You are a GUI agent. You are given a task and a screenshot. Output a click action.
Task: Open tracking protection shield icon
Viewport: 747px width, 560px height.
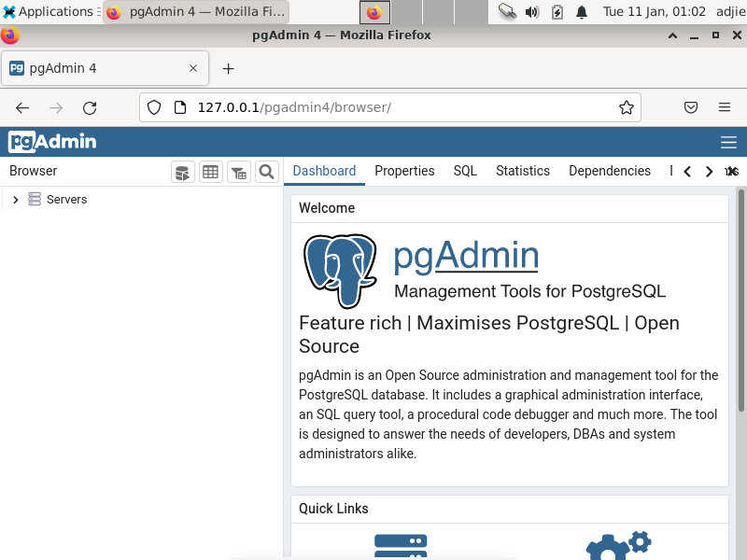click(154, 107)
